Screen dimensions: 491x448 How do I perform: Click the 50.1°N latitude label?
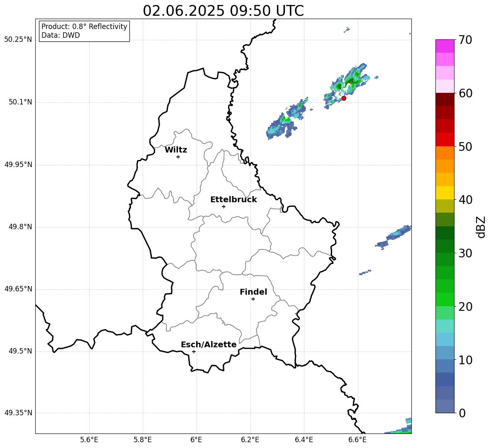[x=21, y=102]
